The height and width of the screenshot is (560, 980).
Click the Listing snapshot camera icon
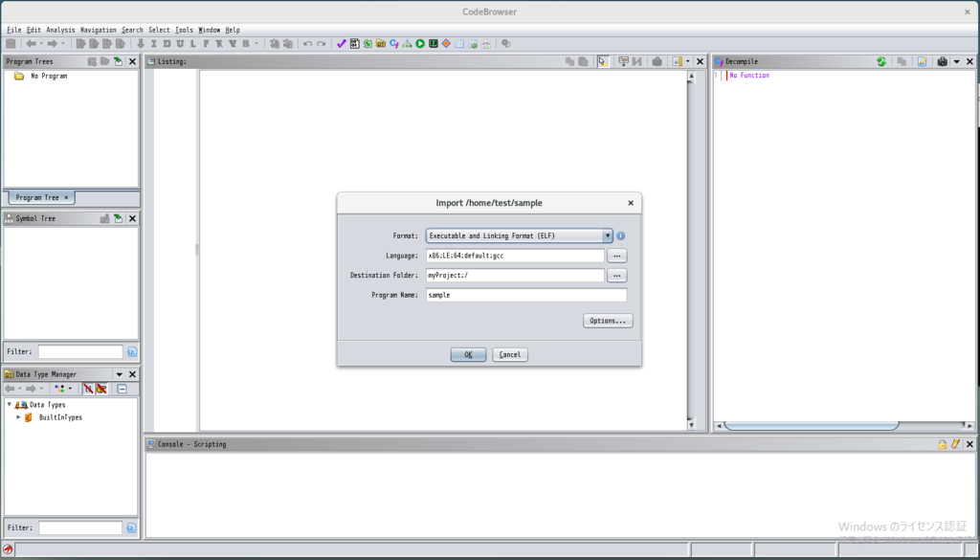(657, 61)
